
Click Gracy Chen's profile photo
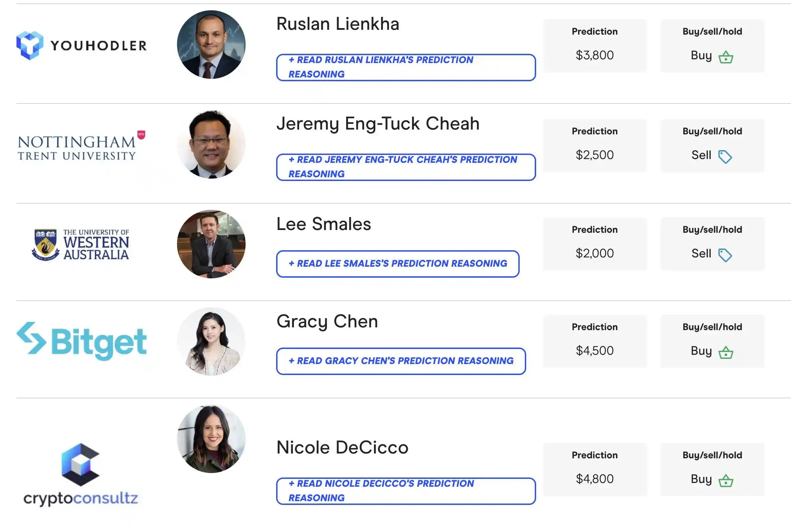[211, 341]
